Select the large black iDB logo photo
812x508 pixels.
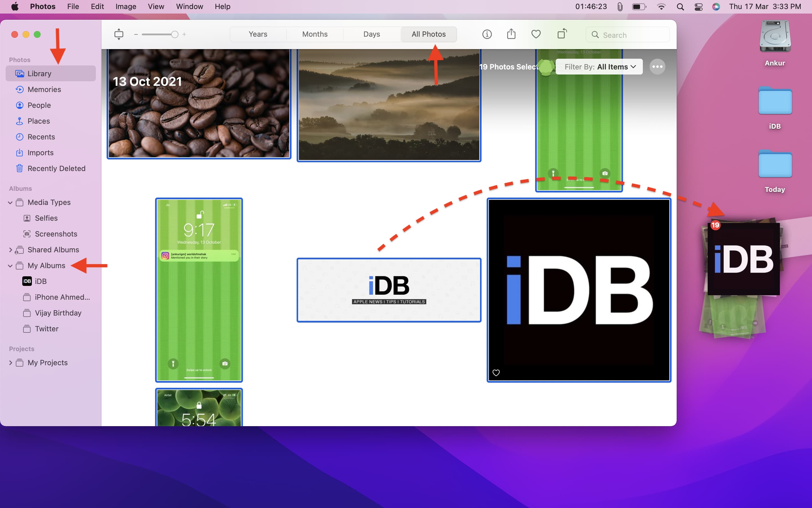click(579, 290)
